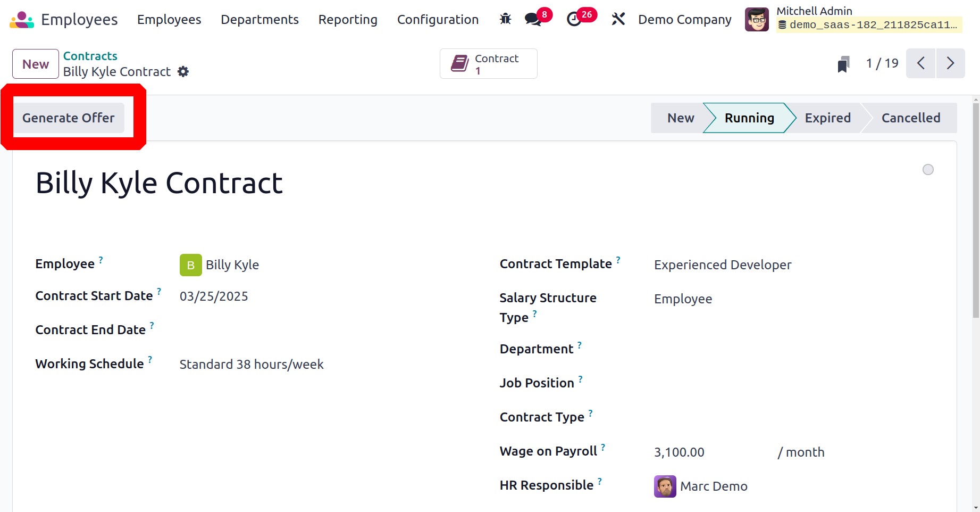Open the debug bug icon menu
The width and height of the screenshot is (980, 512).
(505, 20)
